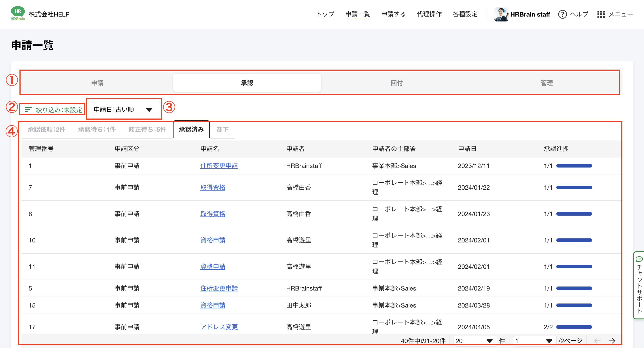The image size is (644, 348).
Task: Open the grid menu icon
Action: point(601,14)
